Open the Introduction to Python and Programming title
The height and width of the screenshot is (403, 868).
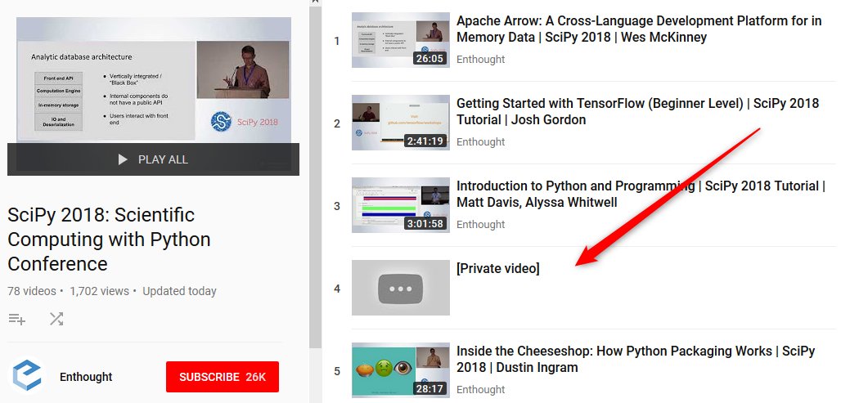point(641,194)
